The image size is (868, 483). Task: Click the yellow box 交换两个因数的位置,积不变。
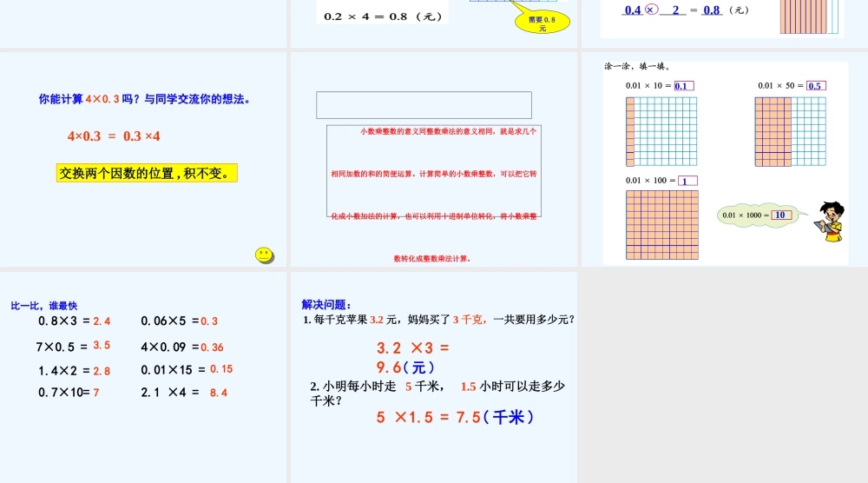[147, 173]
